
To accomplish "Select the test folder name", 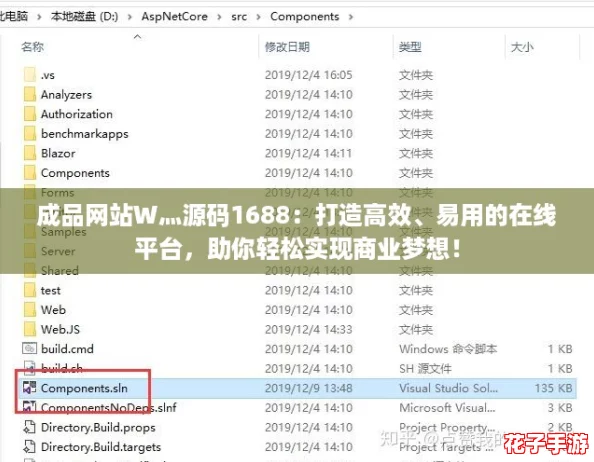I will pyautogui.click(x=50, y=290).
